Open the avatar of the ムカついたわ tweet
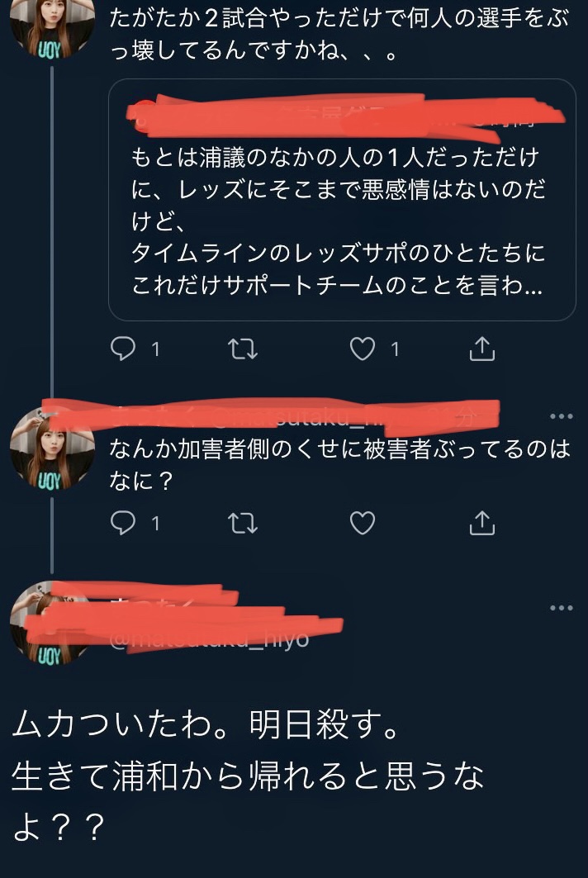This screenshot has height=878, width=588. (52, 624)
